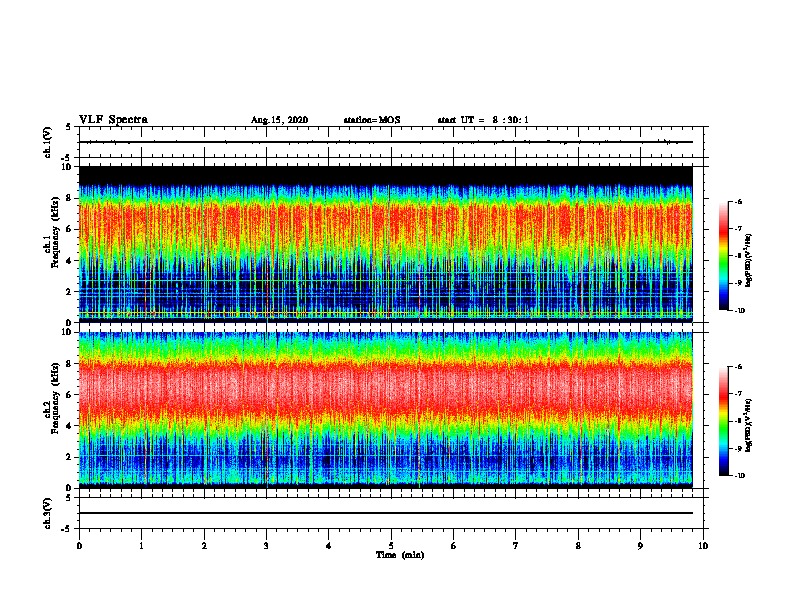Click the "-5" tick on the ch.3(V) axis
Screen dimensions: 792x612
pos(67,529)
